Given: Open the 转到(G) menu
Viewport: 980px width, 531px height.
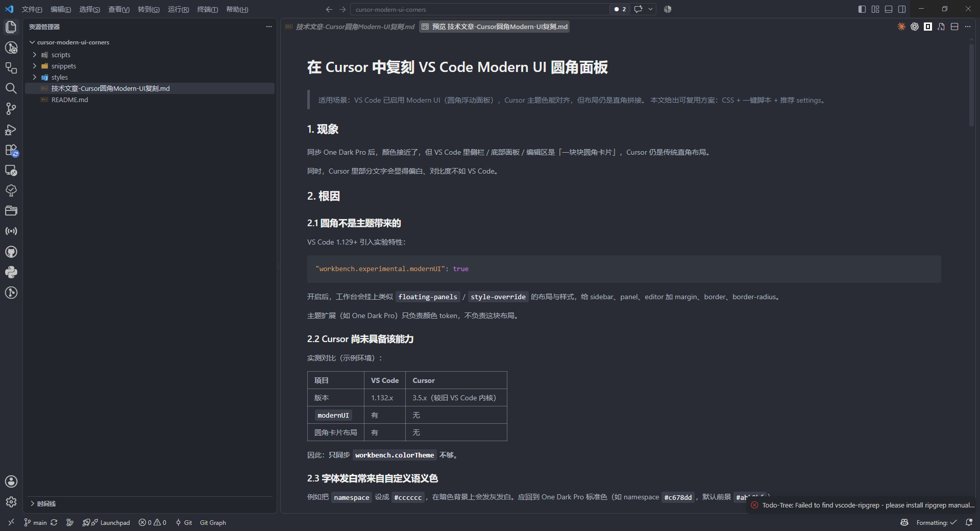Looking at the screenshot, I should click(149, 9).
